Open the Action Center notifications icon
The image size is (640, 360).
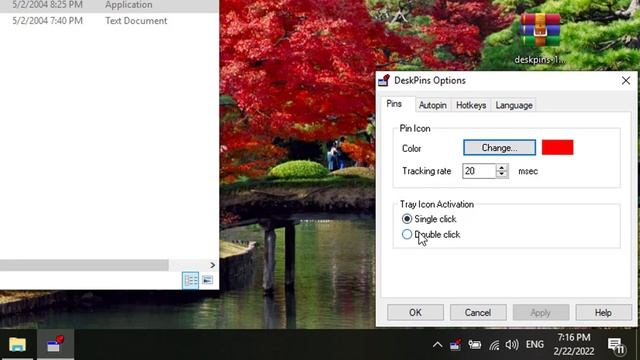click(x=616, y=346)
